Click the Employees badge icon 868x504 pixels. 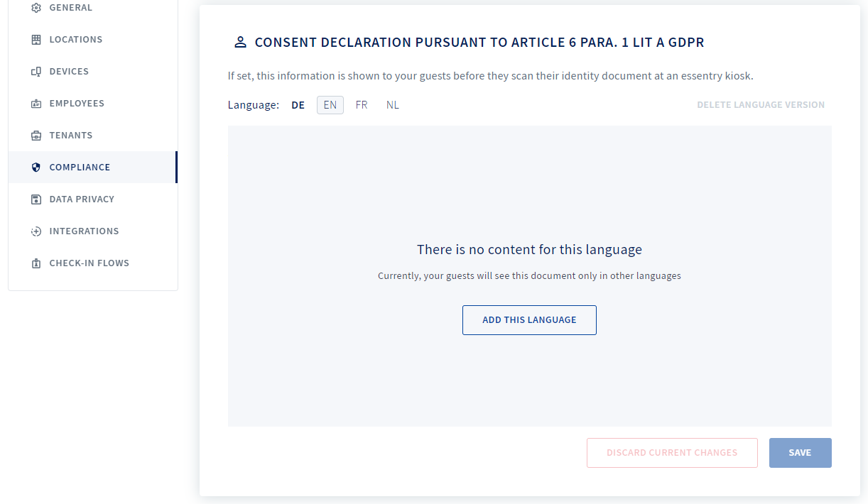pos(36,104)
